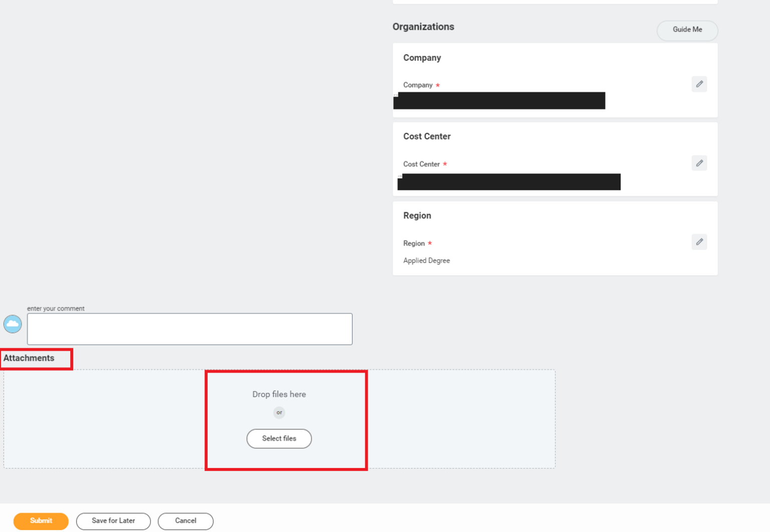Click the red asterisk next to Region
The width and height of the screenshot is (770, 532).
pos(430,243)
